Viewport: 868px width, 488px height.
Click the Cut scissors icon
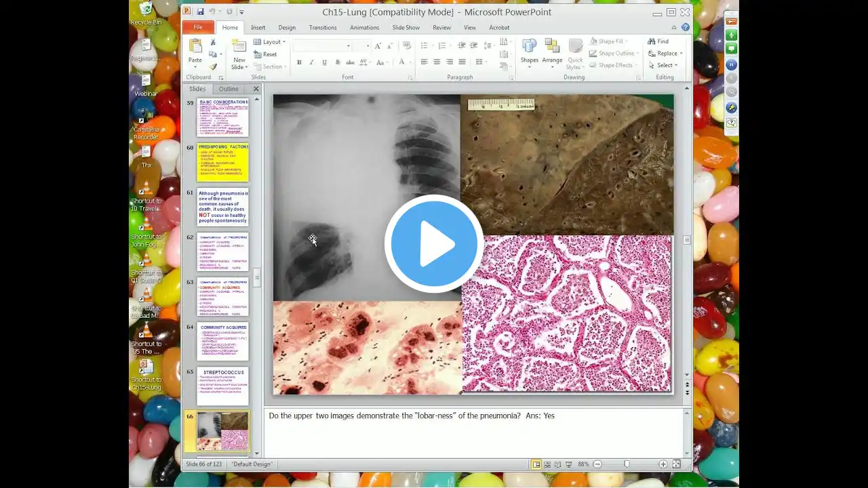pyautogui.click(x=213, y=42)
